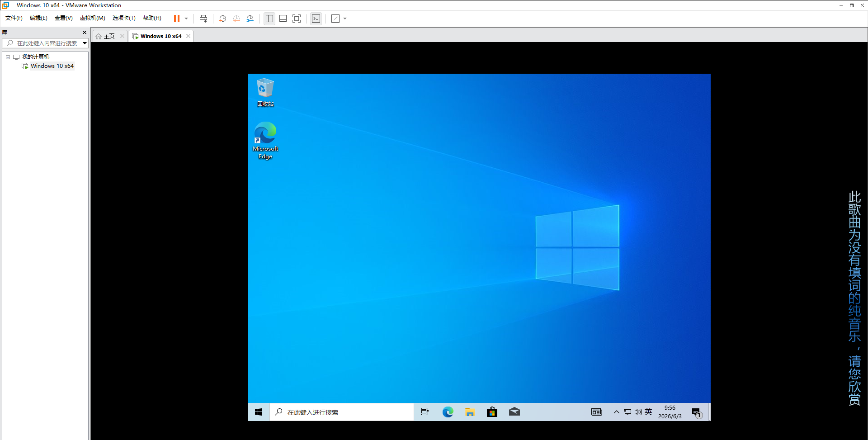Open the library search filter dropdown
868x440 pixels.
coord(85,43)
